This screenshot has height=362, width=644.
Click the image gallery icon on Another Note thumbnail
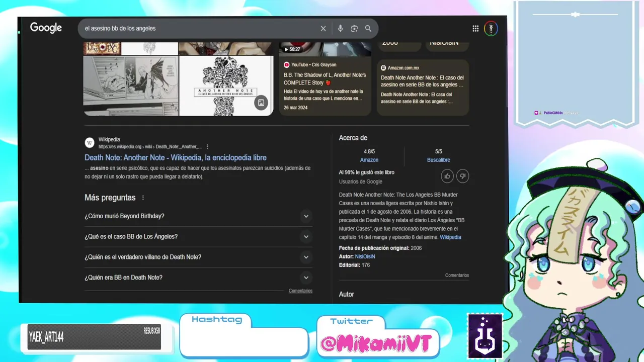(x=261, y=103)
